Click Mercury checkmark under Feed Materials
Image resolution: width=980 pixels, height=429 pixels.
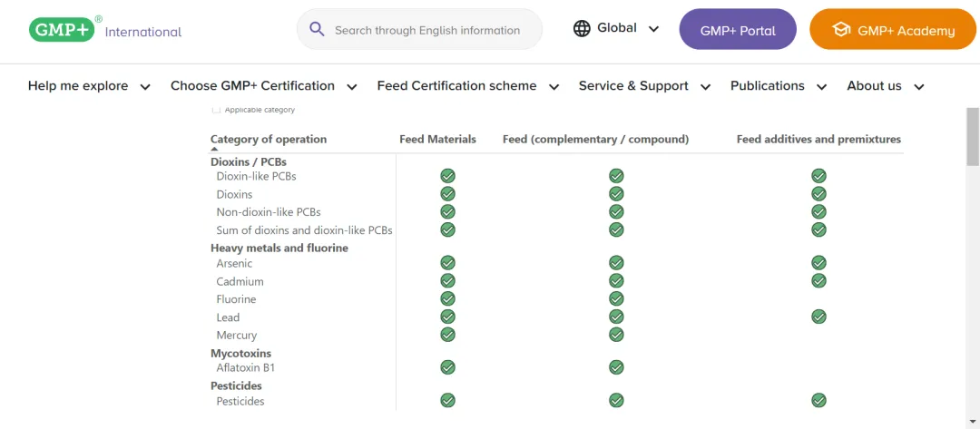click(x=447, y=335)
